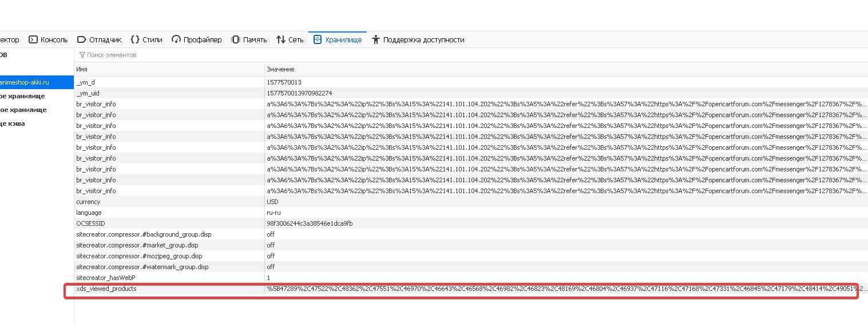This screenshot has width=868, height=324.
Task: Open the Консоль tab icon
Action: [x=33, y=40]
